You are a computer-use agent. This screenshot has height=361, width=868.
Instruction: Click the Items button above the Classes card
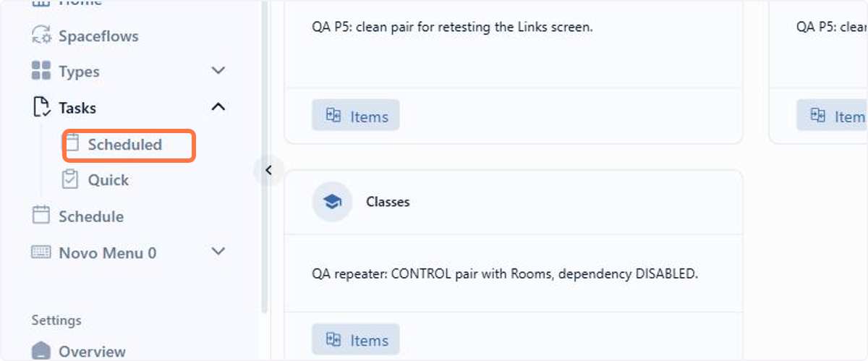[356, 116]
